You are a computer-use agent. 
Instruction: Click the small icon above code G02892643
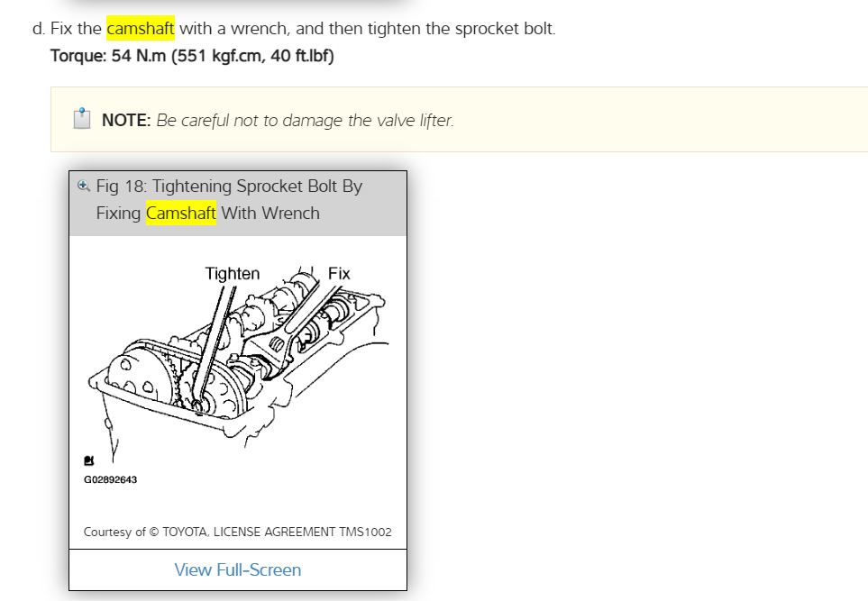click(x=89, y=460)
